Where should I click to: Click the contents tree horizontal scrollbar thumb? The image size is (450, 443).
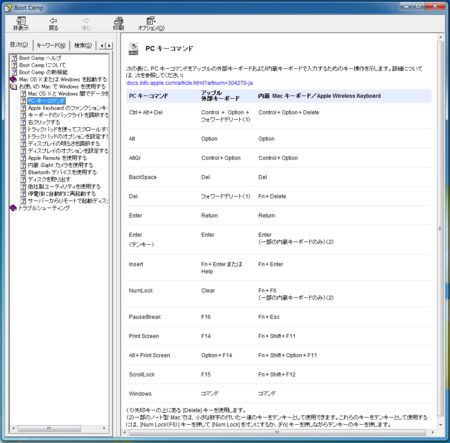tap(49, 428)
